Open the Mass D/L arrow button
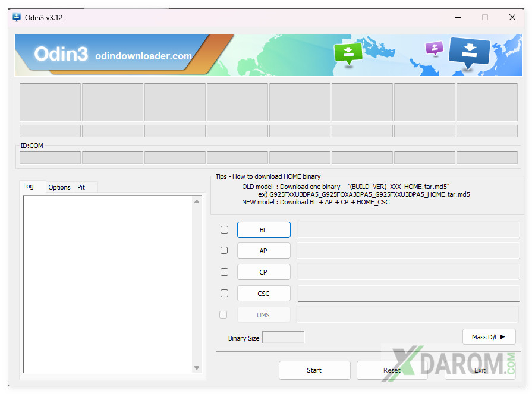The image size is (532, 394). point(489,337)
